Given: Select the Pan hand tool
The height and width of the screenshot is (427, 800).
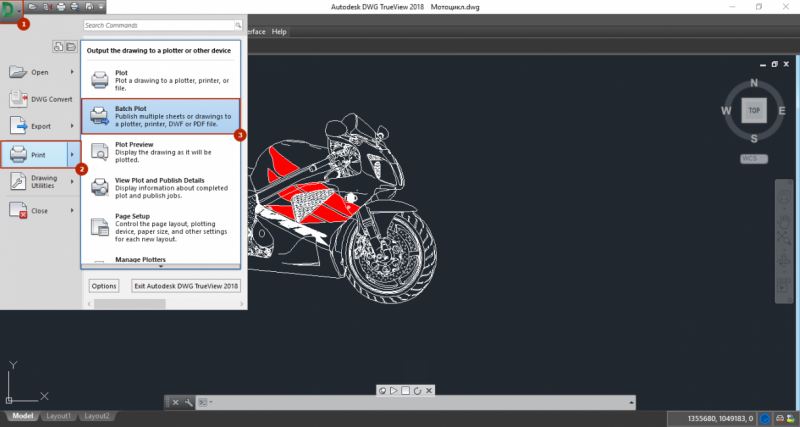Looking at the screenshot, I should click(x=783, y=221).
